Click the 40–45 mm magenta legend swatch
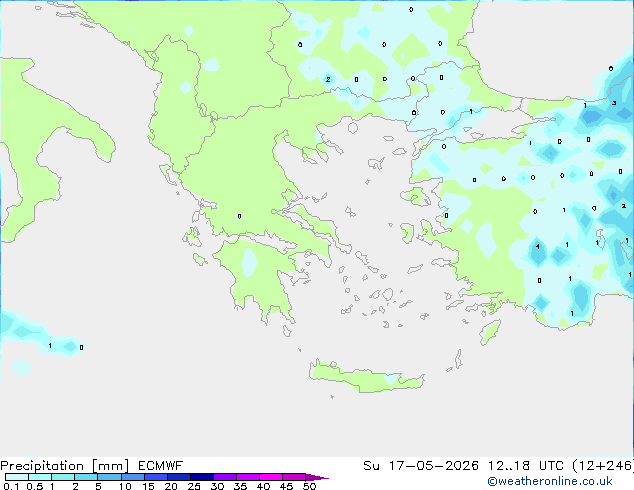 [x=271, y=477]
